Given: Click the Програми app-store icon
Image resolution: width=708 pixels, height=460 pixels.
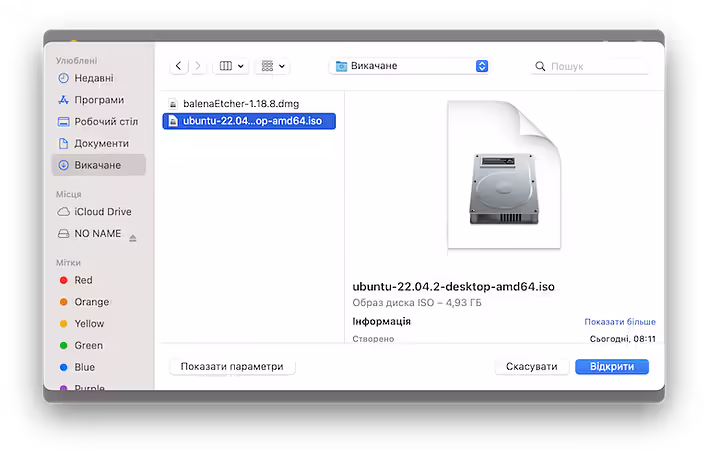Looking at the screenshot, I should point(64,100).
